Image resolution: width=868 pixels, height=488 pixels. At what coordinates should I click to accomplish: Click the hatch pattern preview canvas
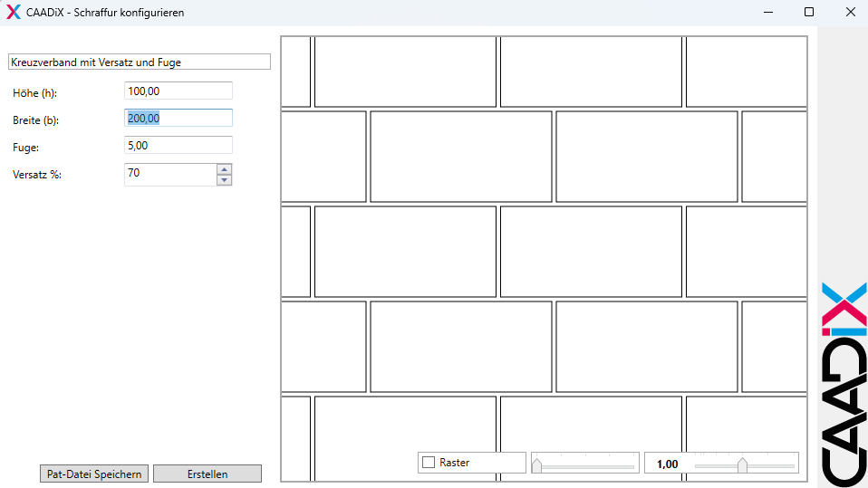point(545,259)
